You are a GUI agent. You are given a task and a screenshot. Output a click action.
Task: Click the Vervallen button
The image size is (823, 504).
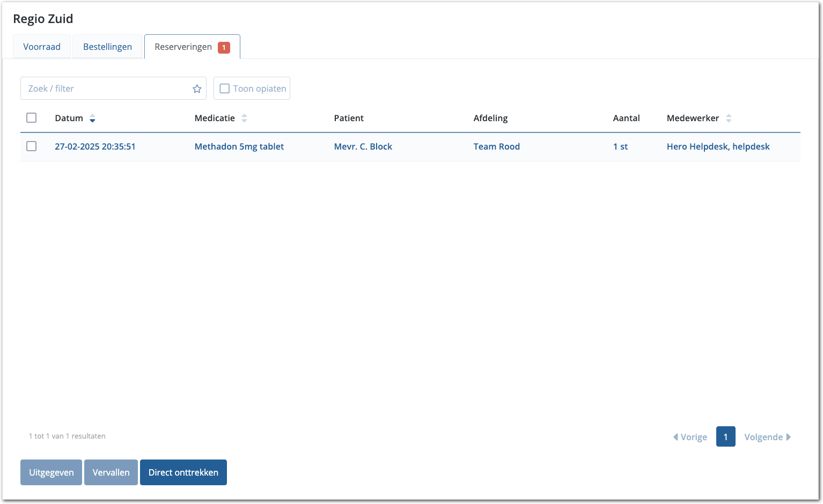pyautogui.click(x=111, y=472)
